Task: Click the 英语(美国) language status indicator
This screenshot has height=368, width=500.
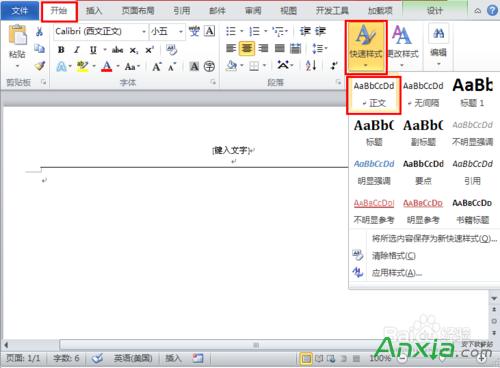Action: coord(133,358)
